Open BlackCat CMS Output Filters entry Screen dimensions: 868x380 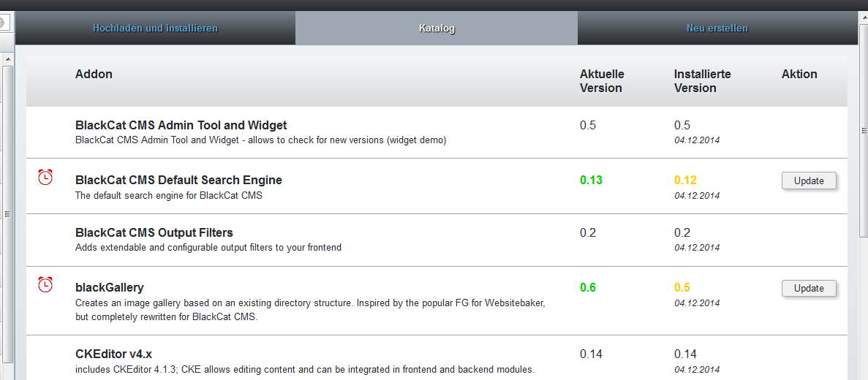pos(154,233)
